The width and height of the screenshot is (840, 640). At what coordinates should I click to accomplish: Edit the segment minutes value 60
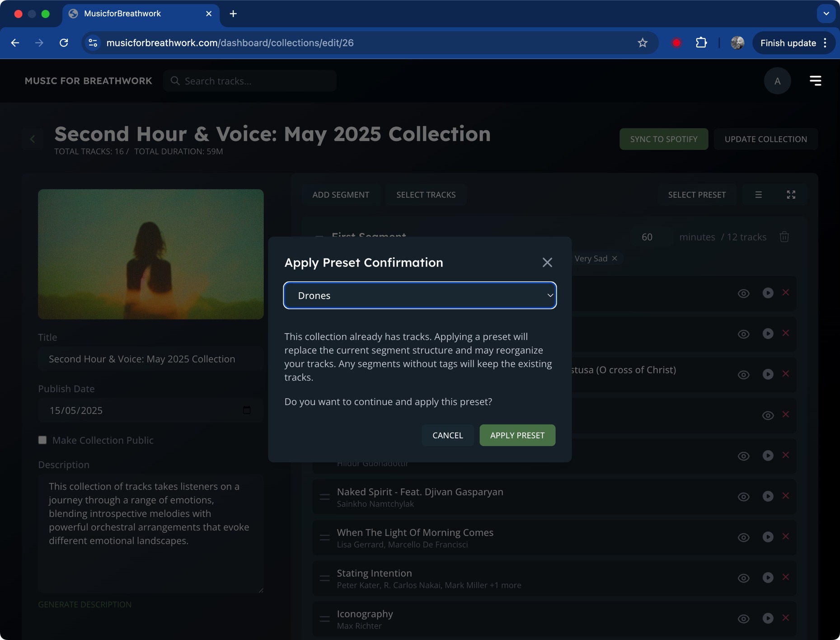[647, 237]
